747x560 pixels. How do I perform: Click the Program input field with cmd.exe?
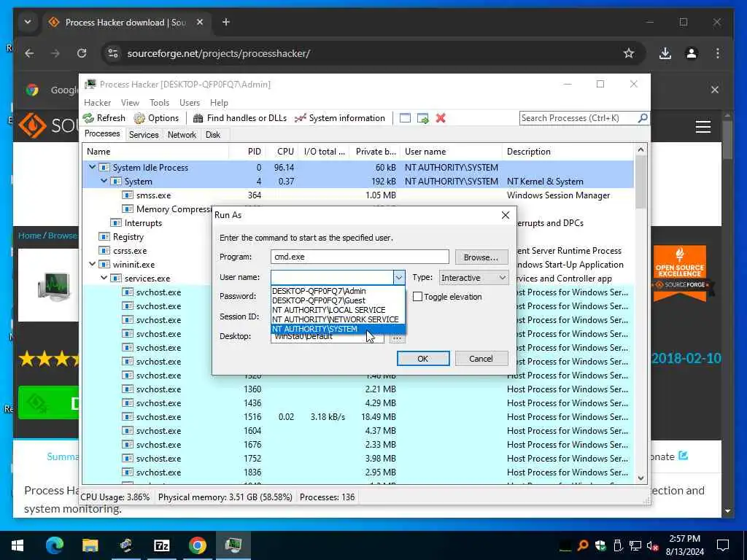[x=360, y=257]
